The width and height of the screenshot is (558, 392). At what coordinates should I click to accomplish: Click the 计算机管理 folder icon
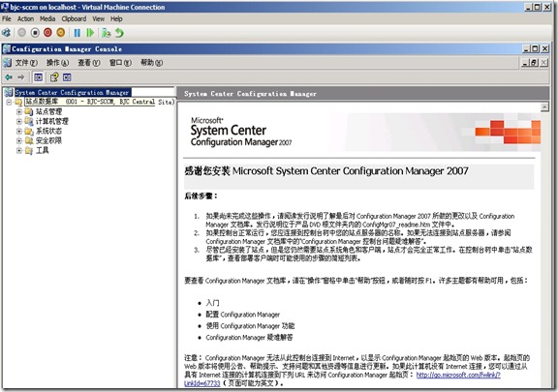[29, 121]
